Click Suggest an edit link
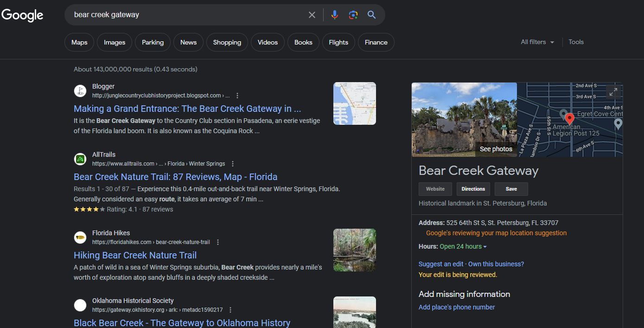Viewport: 644px width, 328px height. [x=441, y=264]
